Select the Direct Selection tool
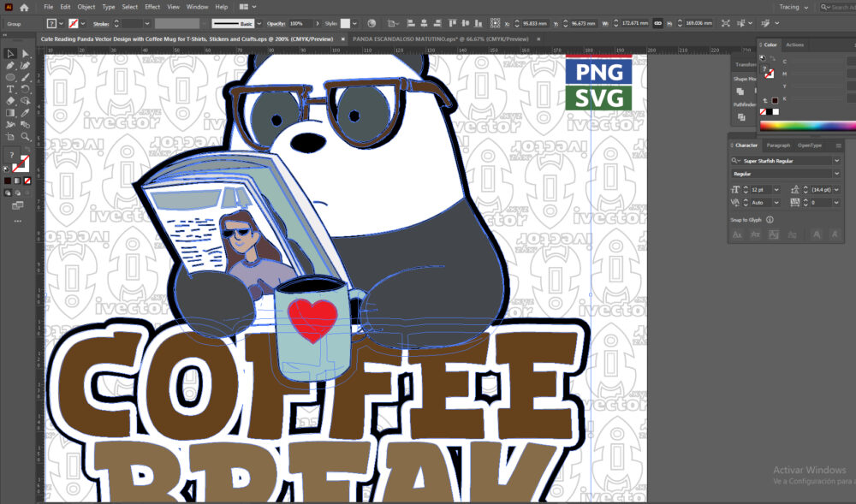The width and height of the screenshot is (856, 504). (x=25, y=53)
